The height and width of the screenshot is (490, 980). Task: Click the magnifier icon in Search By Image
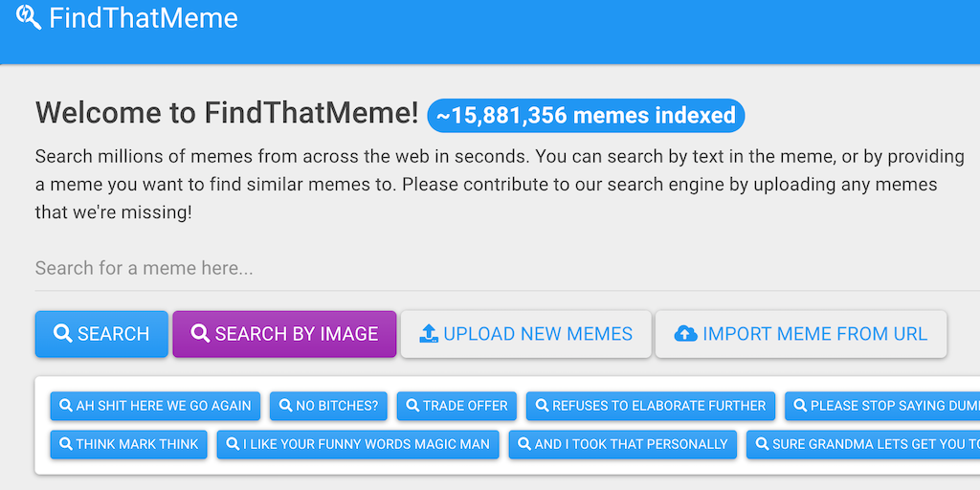tap(201, 333)
